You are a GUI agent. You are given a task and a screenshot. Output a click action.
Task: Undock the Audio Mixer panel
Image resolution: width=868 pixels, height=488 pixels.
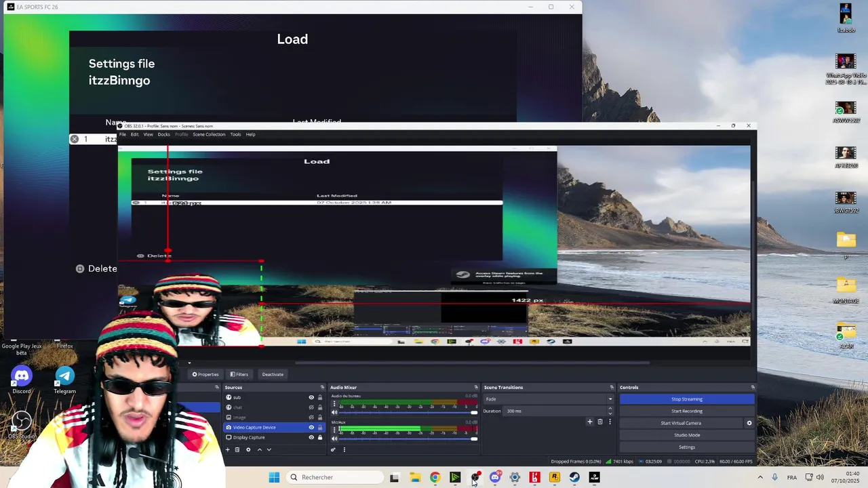click(x=476, y=387)
